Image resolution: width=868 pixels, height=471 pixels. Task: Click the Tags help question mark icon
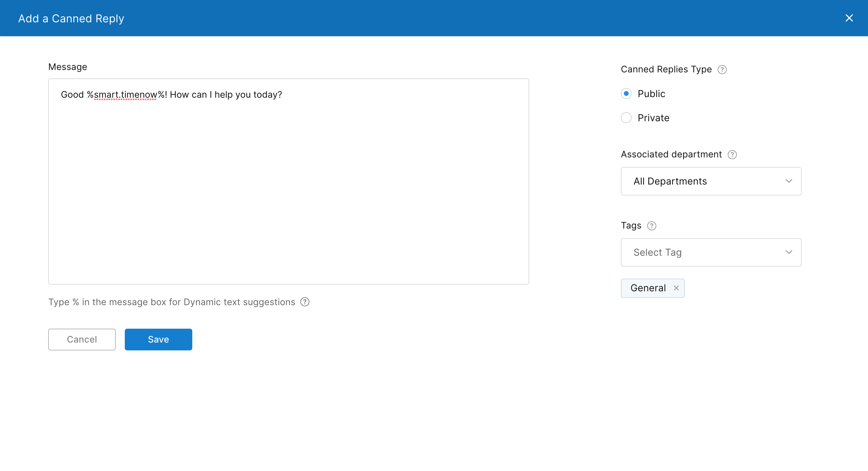tap(651, 226)
